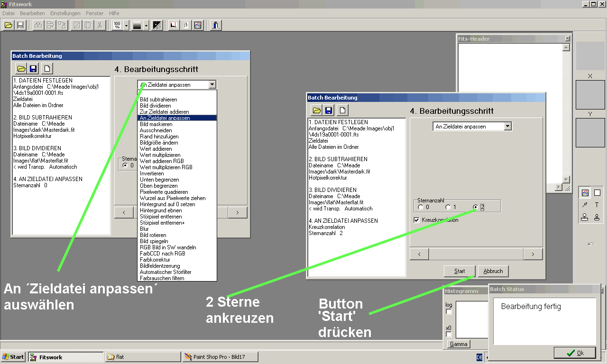The height and width of the screenshot is (364, 607).
Task: Open the red histogram icon in main toolbar
Action: [174, 25]
